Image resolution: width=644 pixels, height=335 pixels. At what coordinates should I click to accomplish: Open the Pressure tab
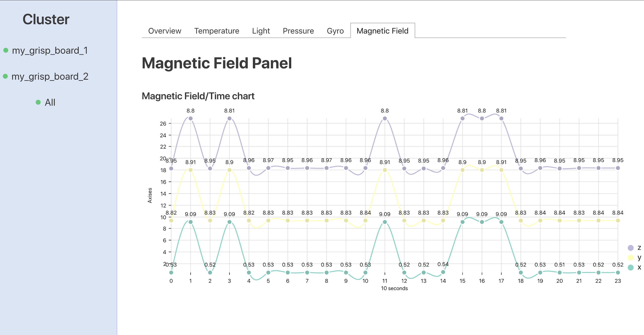[298, 31]
